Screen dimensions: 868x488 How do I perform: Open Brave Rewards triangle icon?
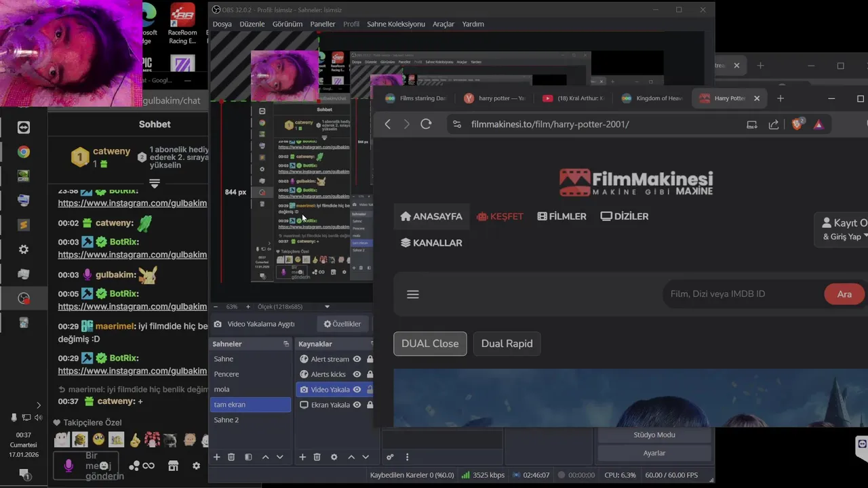[818, 124]
